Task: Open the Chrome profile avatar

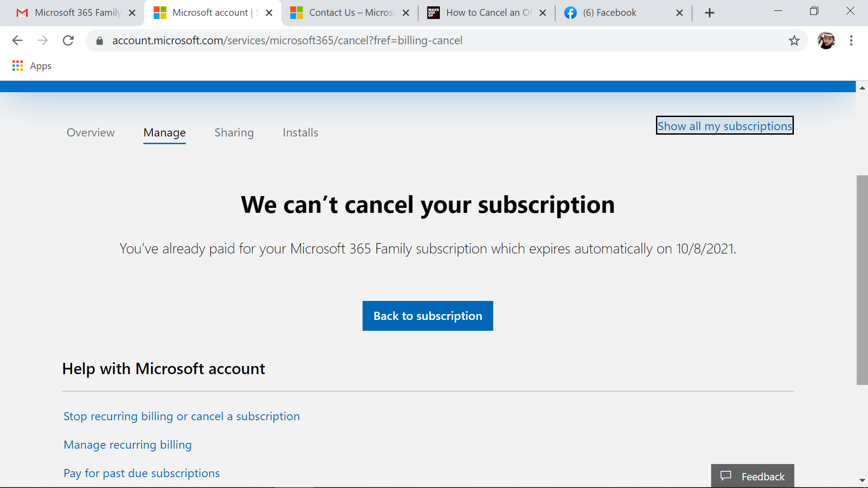Action: pyautogui.click(x=826, y=41)
